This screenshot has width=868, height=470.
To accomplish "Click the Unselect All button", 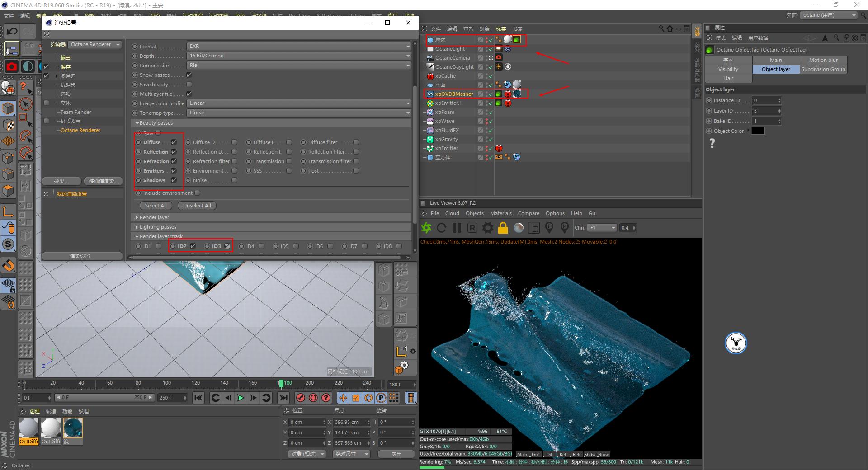I will click(x=197, y=206).
